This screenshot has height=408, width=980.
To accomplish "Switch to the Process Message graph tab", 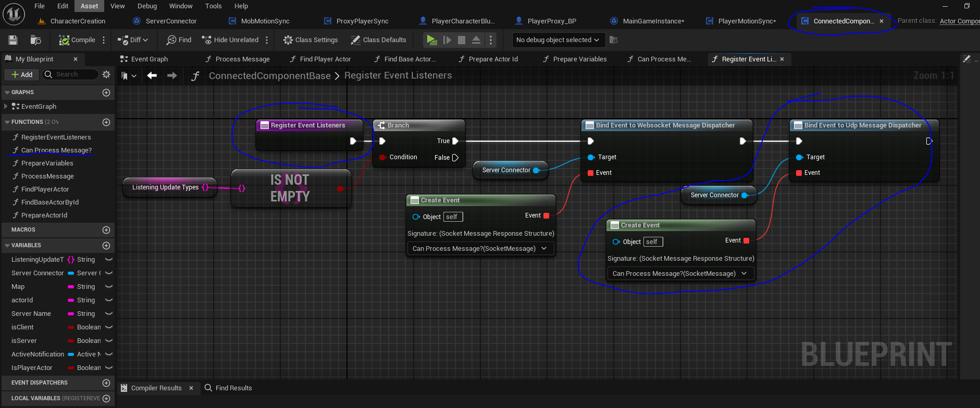I will (x=238, y=59).
